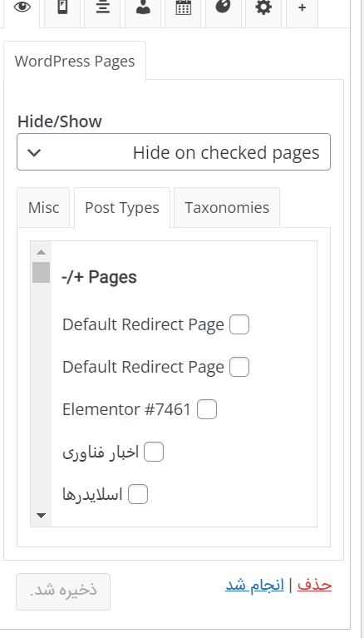Open the calendar schedule tab icon

183,7
